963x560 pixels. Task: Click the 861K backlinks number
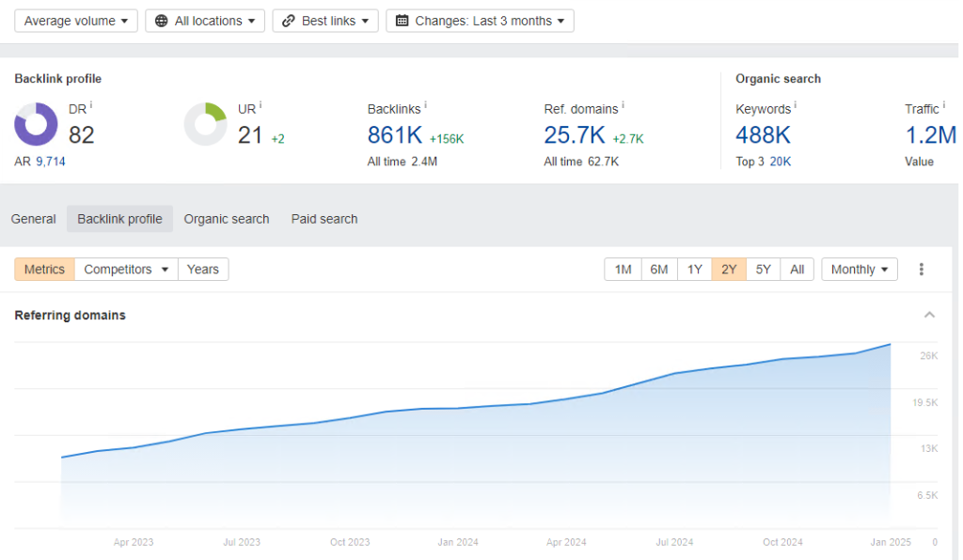395,135
